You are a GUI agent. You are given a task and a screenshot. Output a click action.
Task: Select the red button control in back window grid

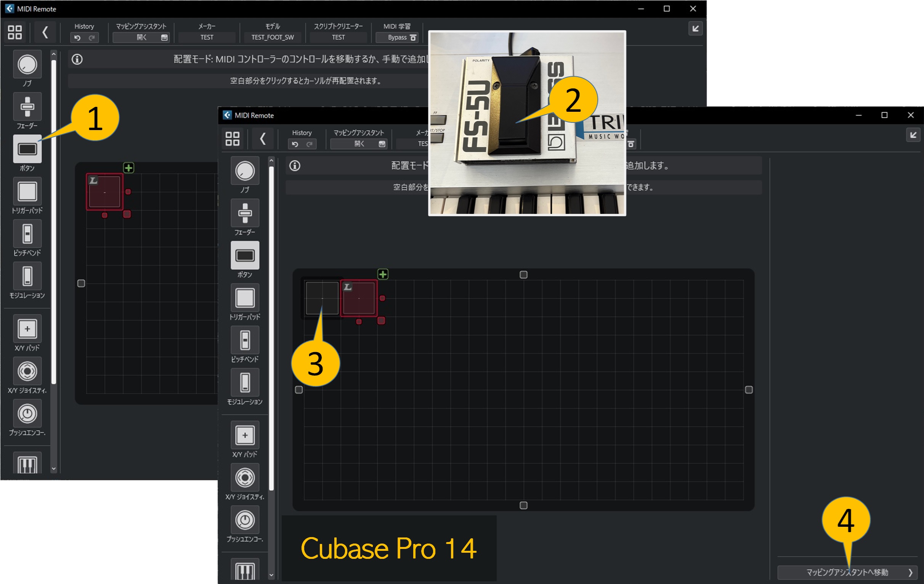(105, 192)
